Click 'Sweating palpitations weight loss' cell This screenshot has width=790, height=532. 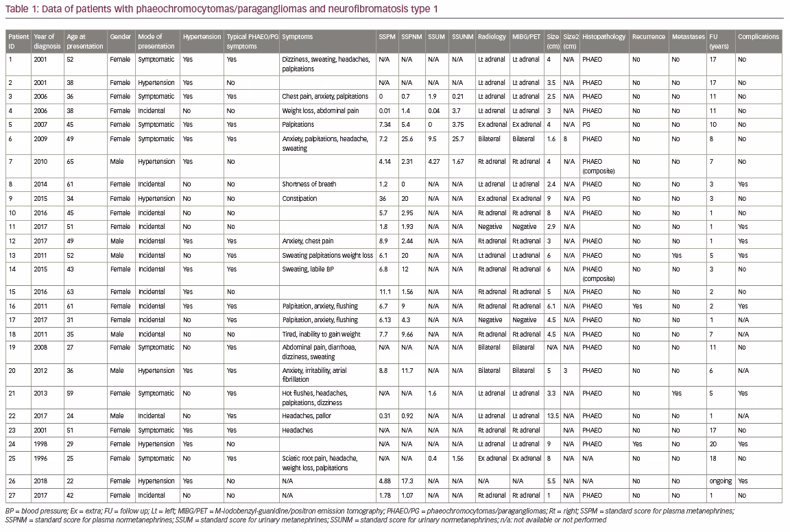pos(328,256)
